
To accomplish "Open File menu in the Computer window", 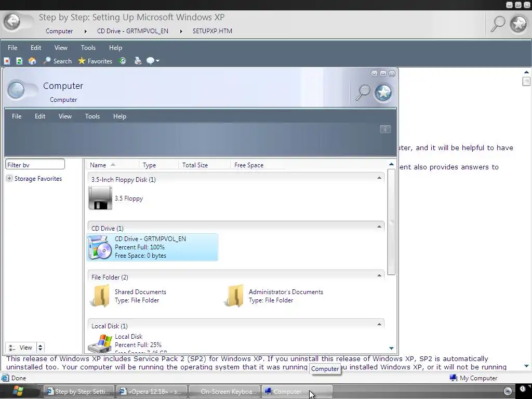I will [17, 116].
